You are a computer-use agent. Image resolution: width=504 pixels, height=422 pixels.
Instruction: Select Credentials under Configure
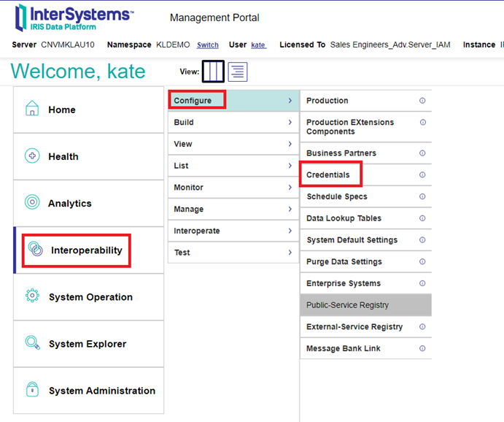(328, 175)
